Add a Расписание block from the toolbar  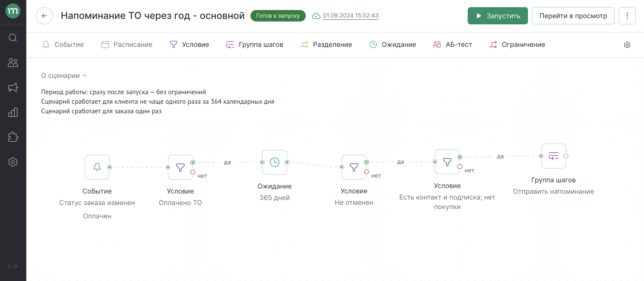(127, 45)
